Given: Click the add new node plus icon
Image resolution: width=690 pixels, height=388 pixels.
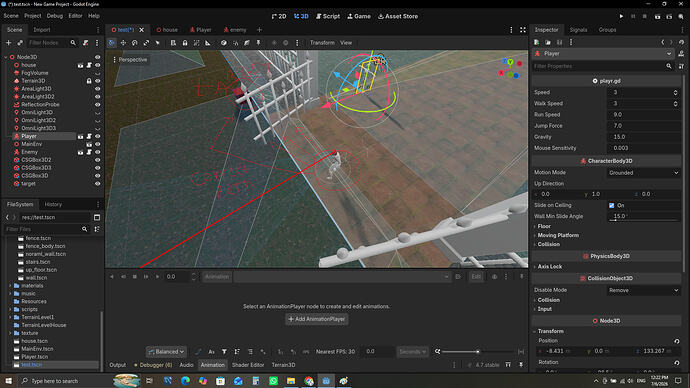Looking at the screenshot, I should point(8,43).
